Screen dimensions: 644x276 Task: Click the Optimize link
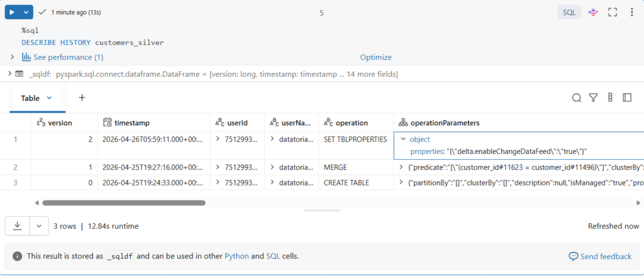point(375,57)
